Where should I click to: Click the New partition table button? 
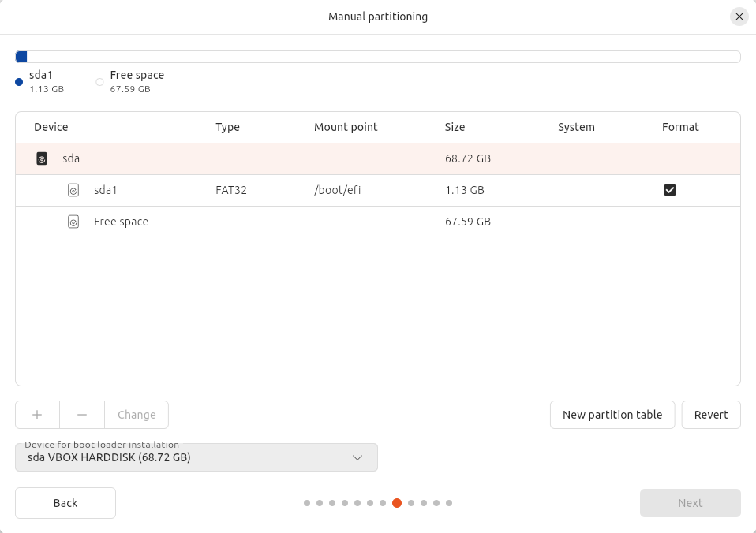pyautogui.click(x=612, y=415)
